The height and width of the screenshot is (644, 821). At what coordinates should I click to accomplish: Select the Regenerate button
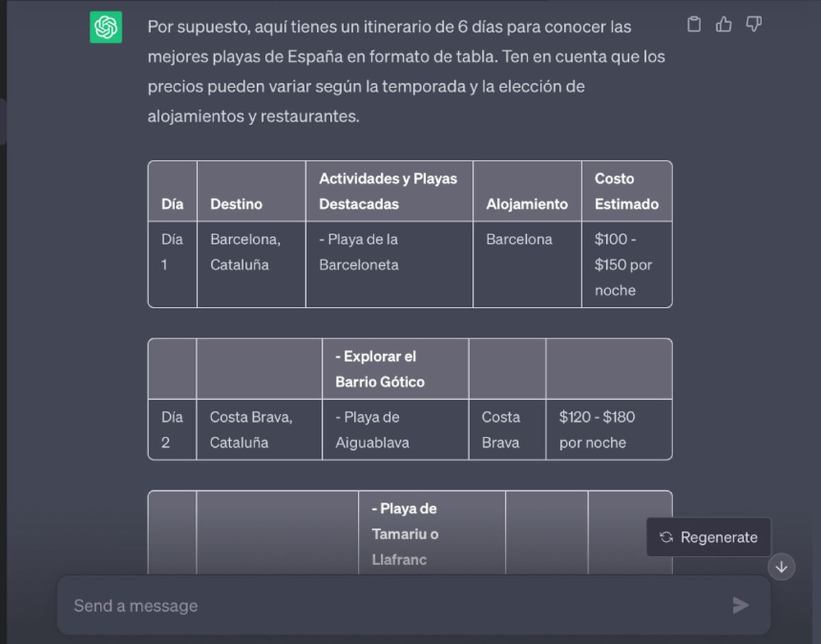[709, 537]
